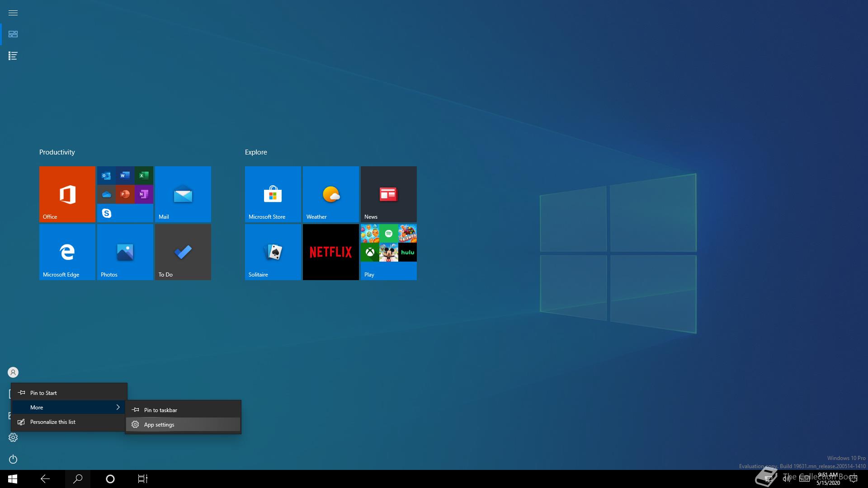Image resolution: width=868 pixels, height=488 pixels.
Task: Choose Pin to Start in context menu
Action: [69, 393]
